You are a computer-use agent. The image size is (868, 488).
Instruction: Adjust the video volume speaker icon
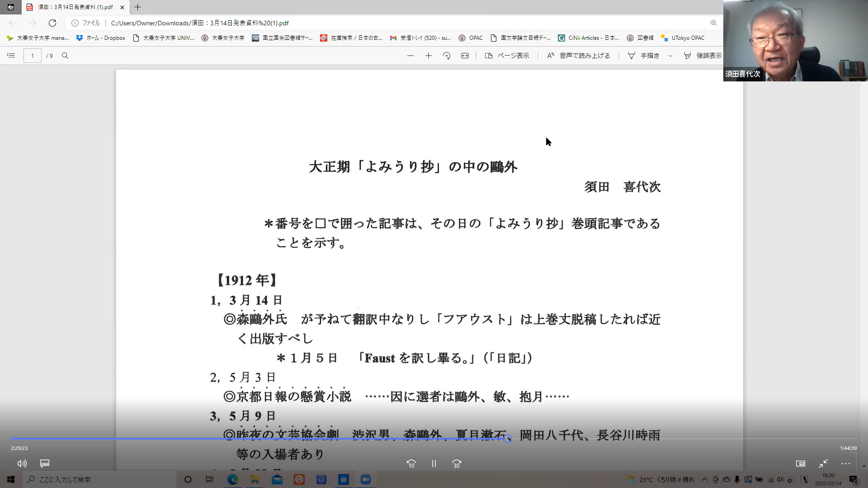[22, 464]
